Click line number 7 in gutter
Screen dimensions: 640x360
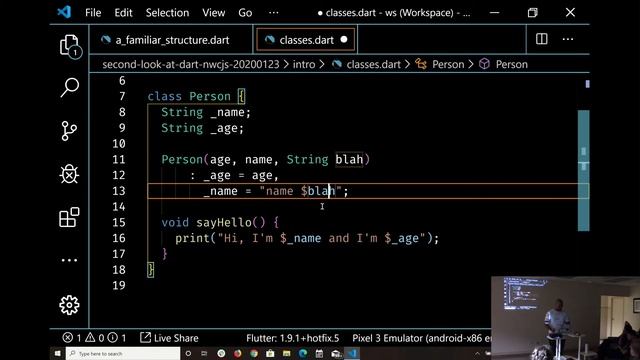(x=122, y=96)
